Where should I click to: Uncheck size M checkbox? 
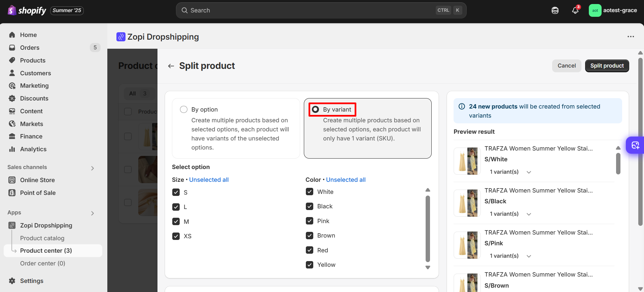point(176,221)
